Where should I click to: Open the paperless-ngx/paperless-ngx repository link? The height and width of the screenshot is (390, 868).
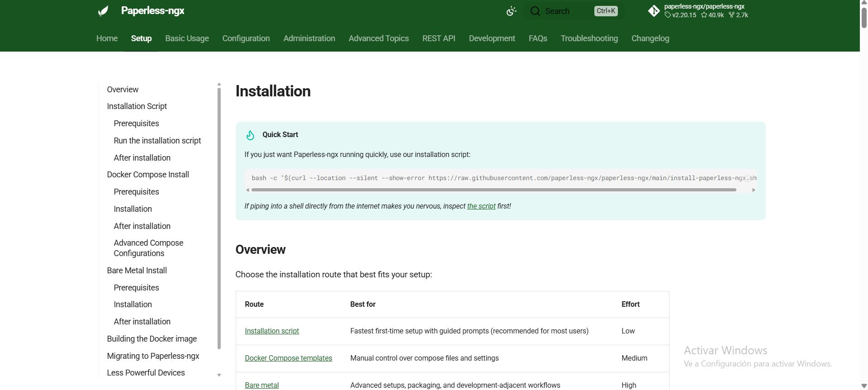click(704, 6)
